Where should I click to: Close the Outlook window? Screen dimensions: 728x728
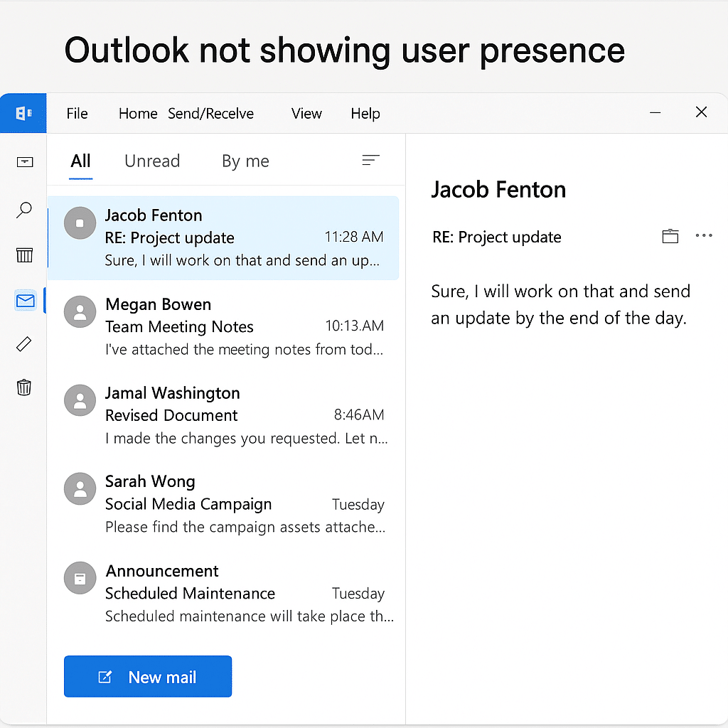point(701,112)
